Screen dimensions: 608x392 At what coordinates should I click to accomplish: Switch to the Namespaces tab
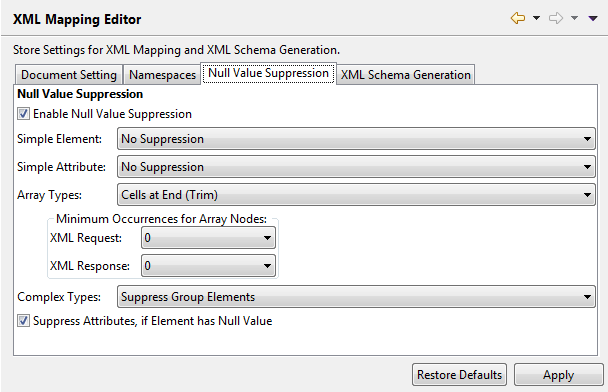[162, 74]
